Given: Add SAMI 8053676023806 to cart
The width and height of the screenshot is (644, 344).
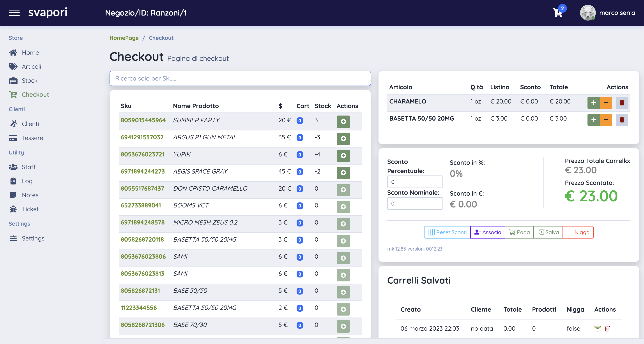Looking at the screenshot, I should [343, 258].
